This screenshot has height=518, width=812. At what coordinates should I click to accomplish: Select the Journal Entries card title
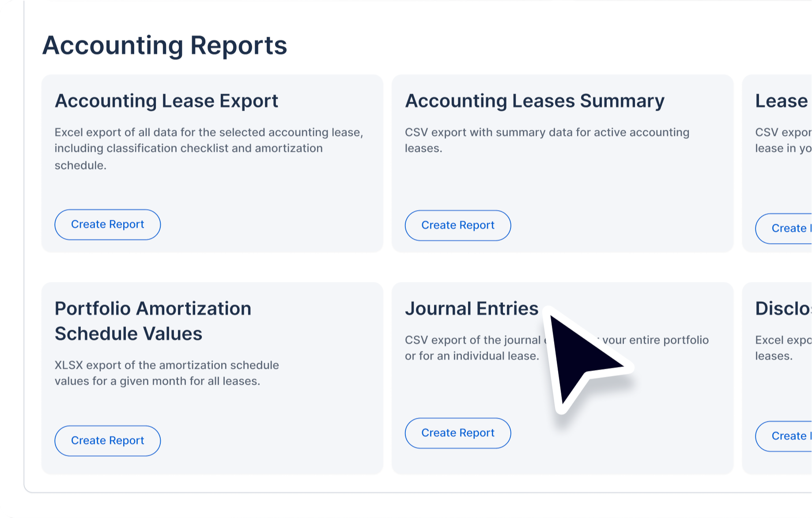click(472, 308)
